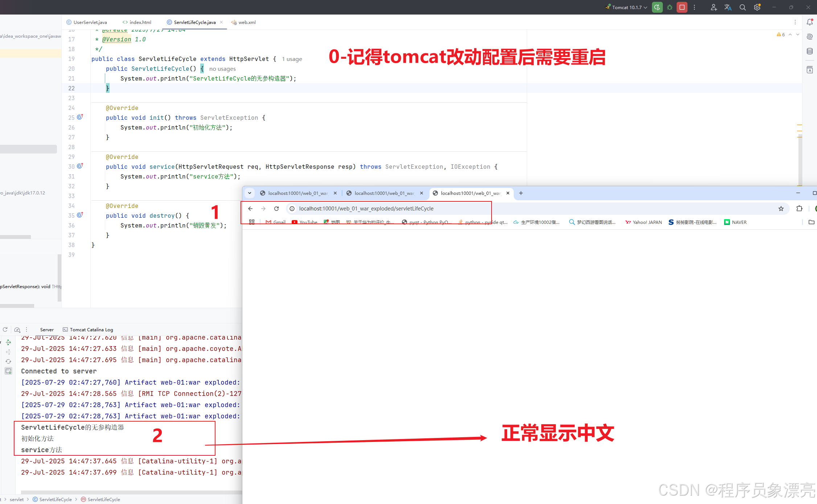Start debugging with the bug icon
The image size is (817, 504).
tap(670, 7)
